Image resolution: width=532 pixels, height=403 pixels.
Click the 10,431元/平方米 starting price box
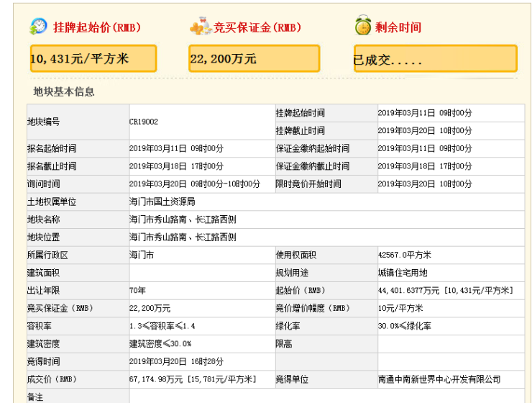[x=93, y=58]
